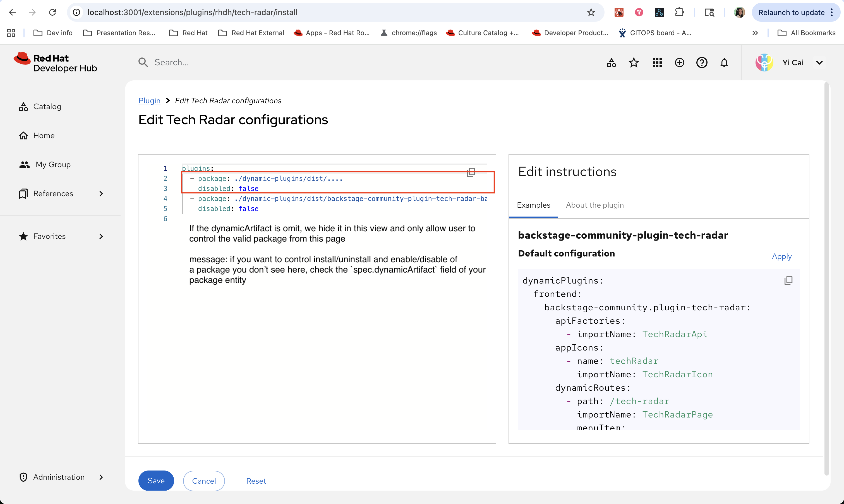The height and width of the screenshot is (504, 844).
Task: Copy the default configuration code block
Action: 788,280
